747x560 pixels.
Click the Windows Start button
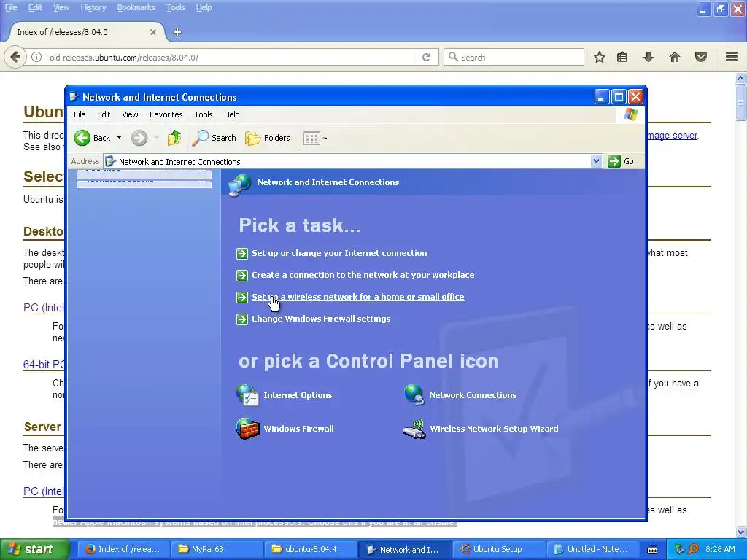[35, 550]
